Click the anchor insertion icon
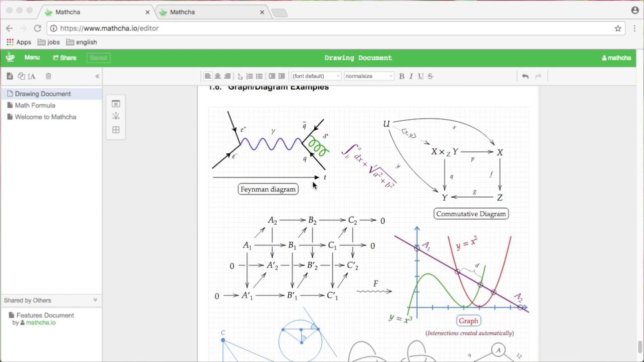This screenshot has width=644, height=362. pos(116,116)
